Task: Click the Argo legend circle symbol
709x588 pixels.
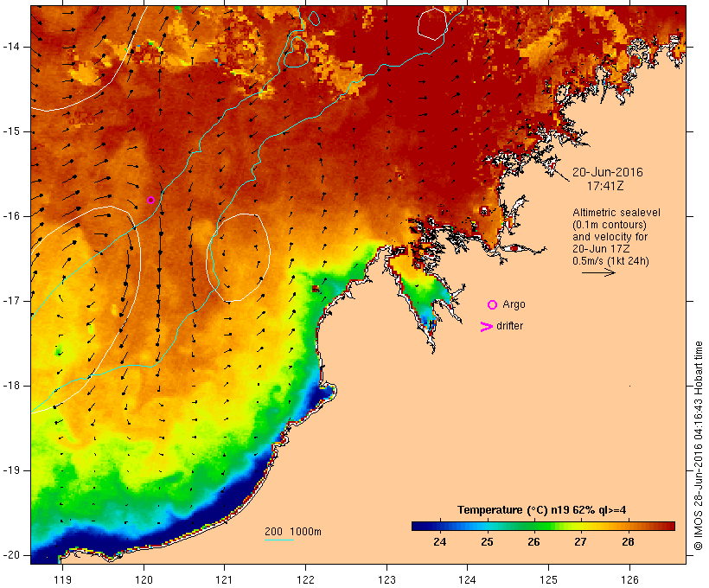Action: tap(493, 305)
